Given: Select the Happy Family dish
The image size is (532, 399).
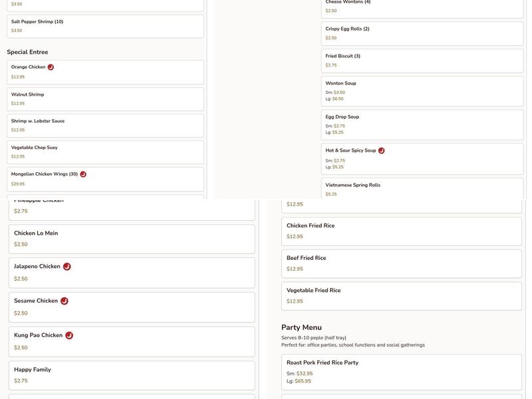Looking at the screenshot, I should point(131,375).
